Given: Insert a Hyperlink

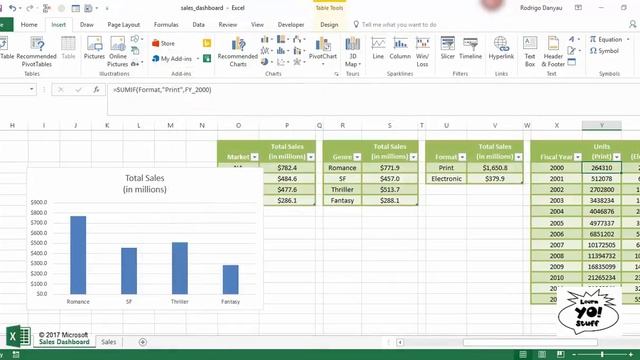Looking at the screenshot, I should [501, 48].
